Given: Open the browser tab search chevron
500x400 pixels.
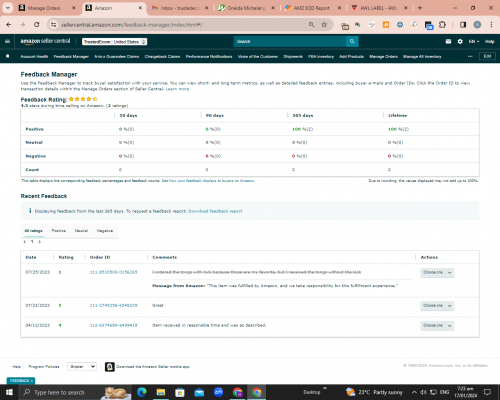Looking at the screenshot, I should point(8,8).
